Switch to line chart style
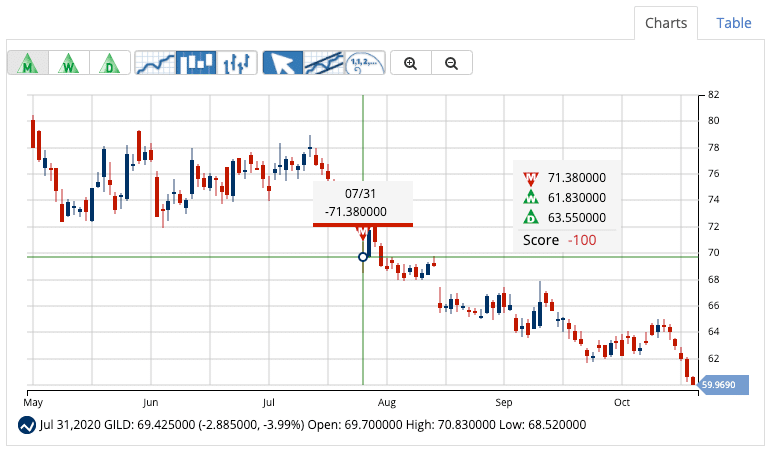 click(155, 63)
